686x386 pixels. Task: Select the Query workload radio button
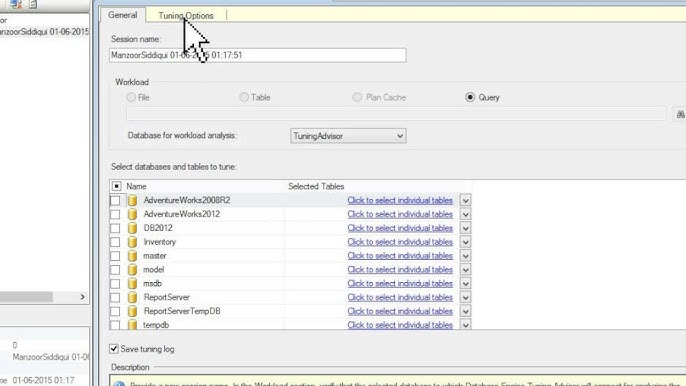coord(470,97)
